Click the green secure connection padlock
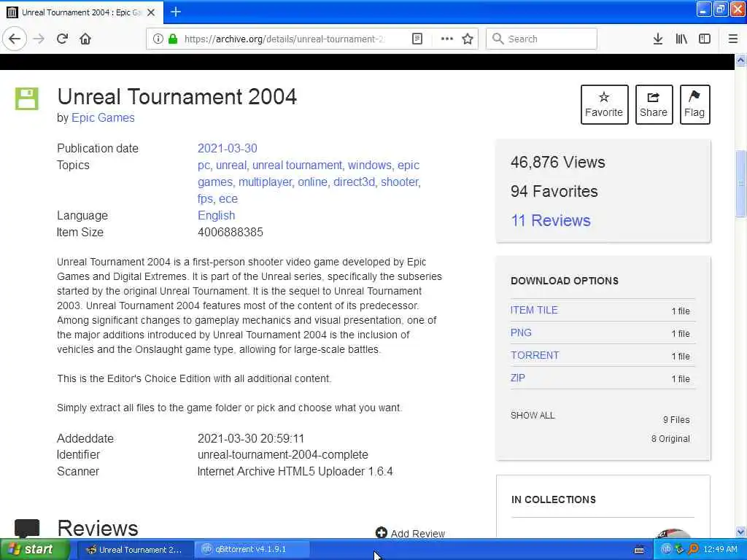747x560 pixels. [x=173, y=39]
